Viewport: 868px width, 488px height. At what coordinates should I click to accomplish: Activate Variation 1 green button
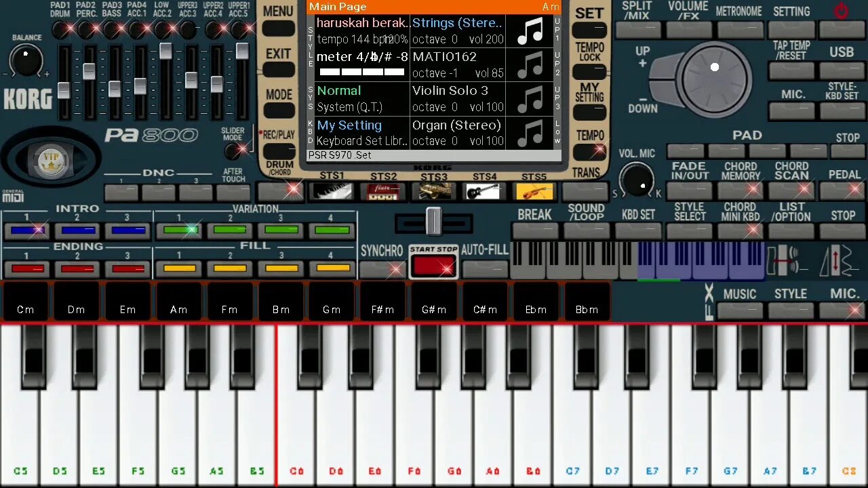(x=179, y=230)
